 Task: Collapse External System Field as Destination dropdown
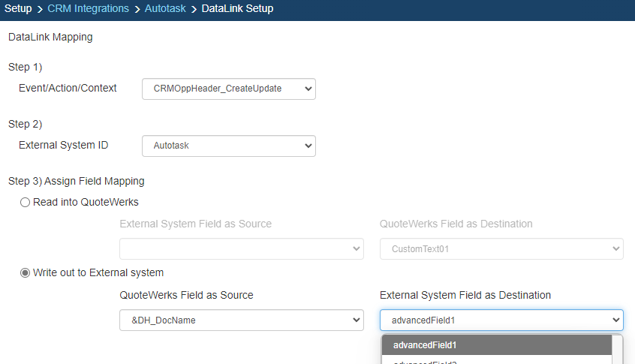click(501, 320)
